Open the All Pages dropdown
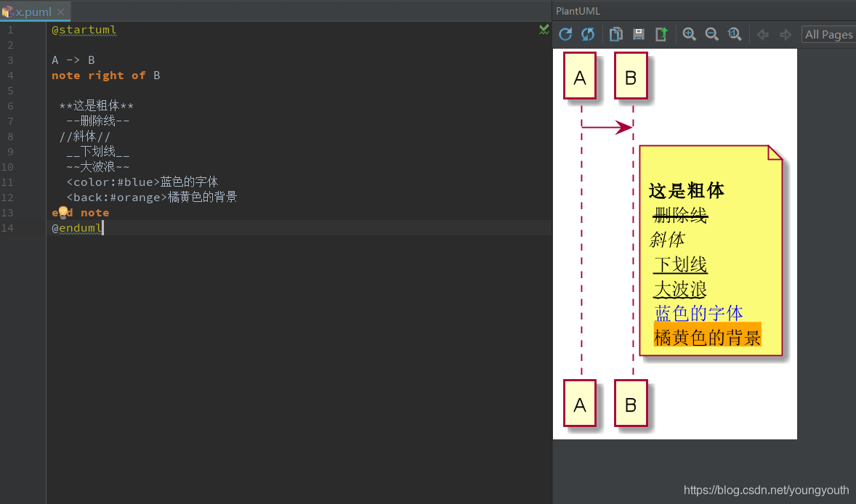 828,34
